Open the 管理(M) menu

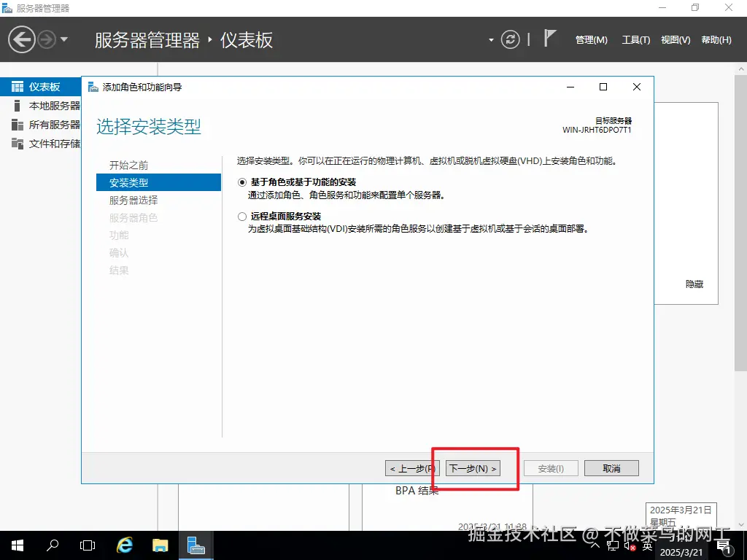pyautogui.click(x=591, y=40)
